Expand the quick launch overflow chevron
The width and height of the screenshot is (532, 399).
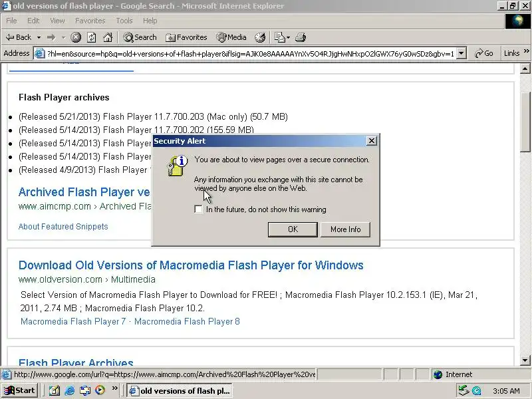(x=114, y=388)
